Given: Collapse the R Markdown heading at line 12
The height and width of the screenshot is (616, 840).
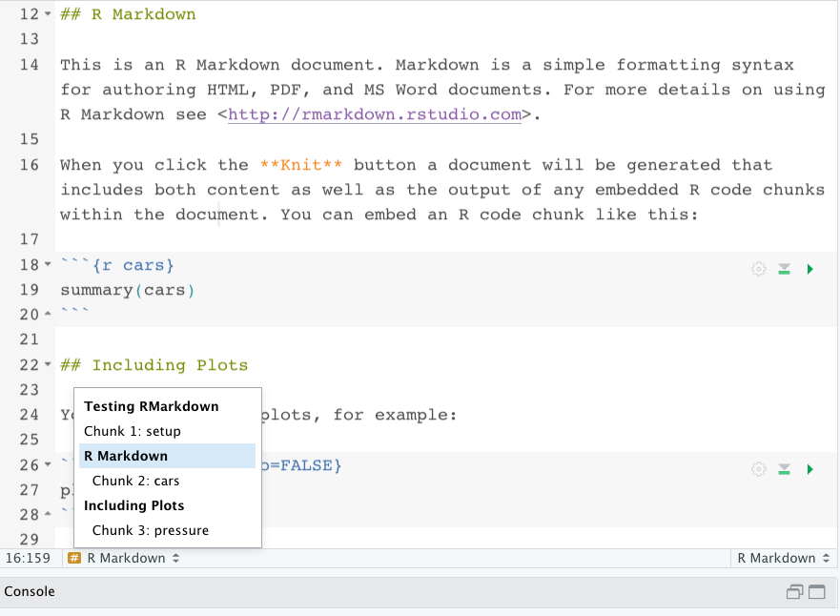Looking at the screenshot, I should pyautogui.click(x=48, y=14).
